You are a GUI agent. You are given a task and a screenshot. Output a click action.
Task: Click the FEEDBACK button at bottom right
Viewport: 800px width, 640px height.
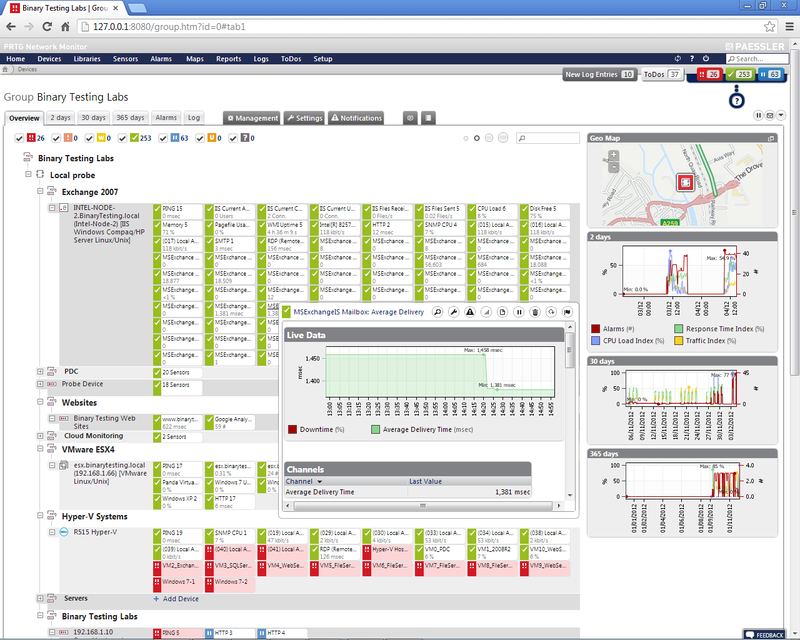(x=764, y=634)
